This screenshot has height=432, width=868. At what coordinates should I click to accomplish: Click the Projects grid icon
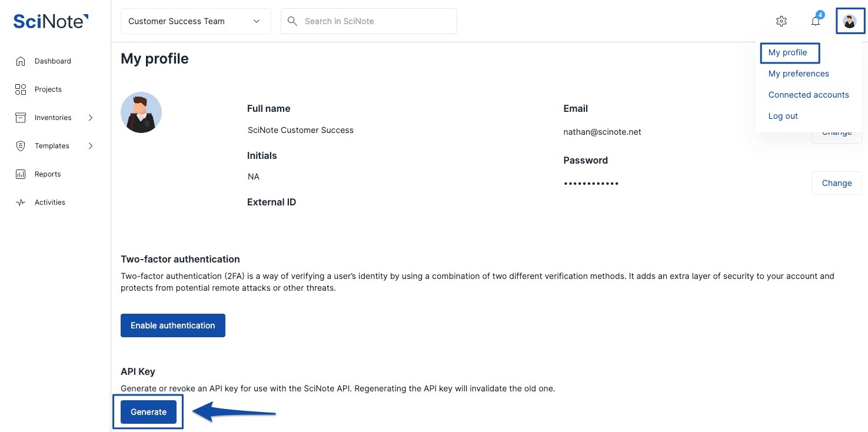pos(21,89)
